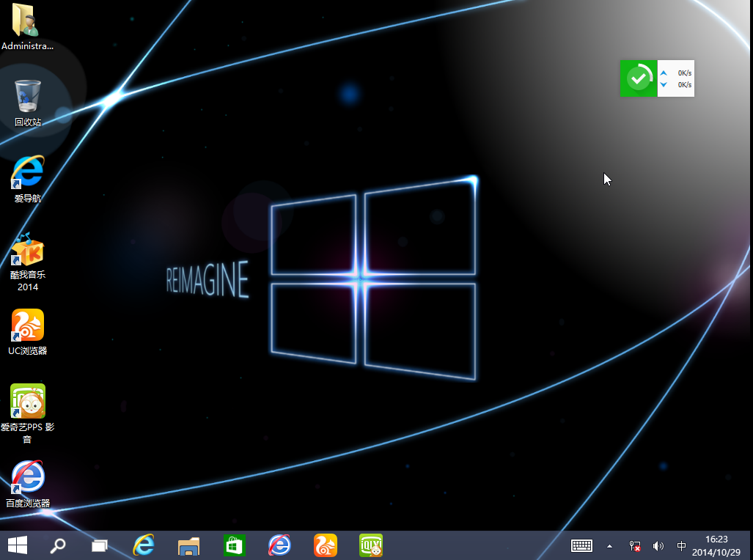This screenshot has width=753, height=560.
Task: Launch UC Browser from the taskbar
Action: point(325,545)
